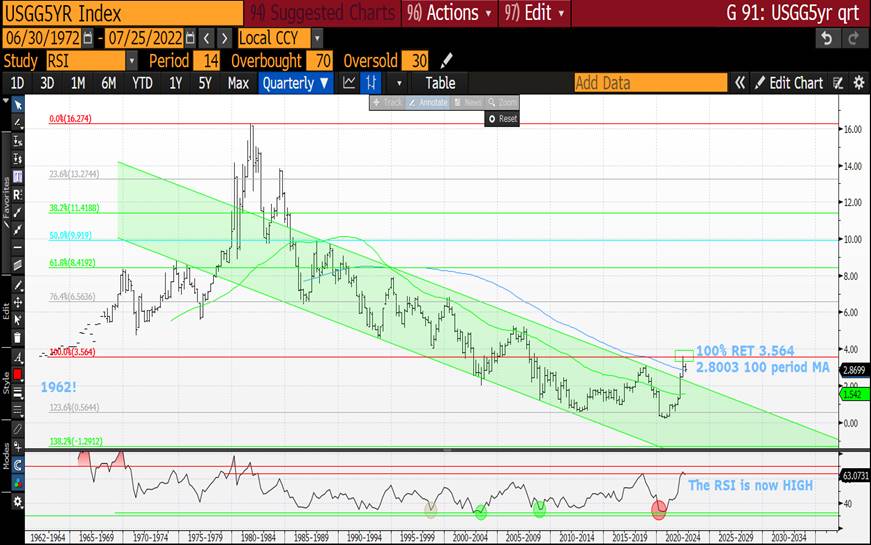Toggle the Annotate mode
Screen dimensions: 871x545
[x=428, y=103]
